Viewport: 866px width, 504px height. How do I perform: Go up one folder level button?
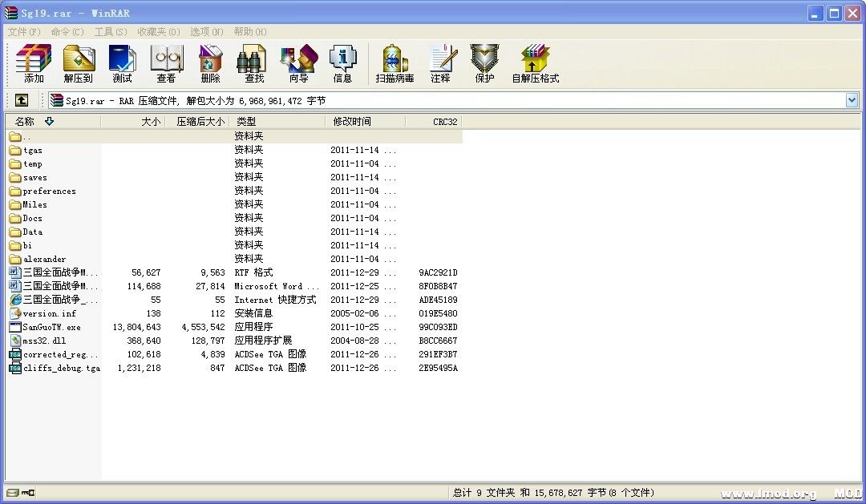pos(22,100)
